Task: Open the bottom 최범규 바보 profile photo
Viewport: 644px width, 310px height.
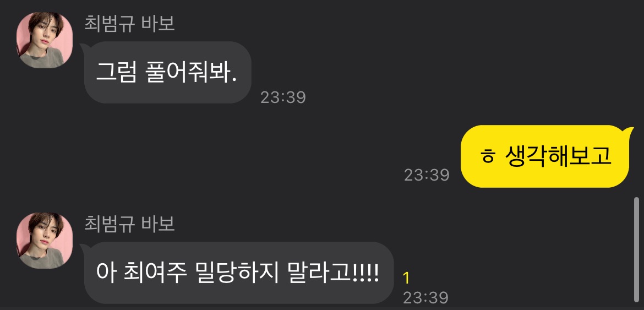Action: 45,241
